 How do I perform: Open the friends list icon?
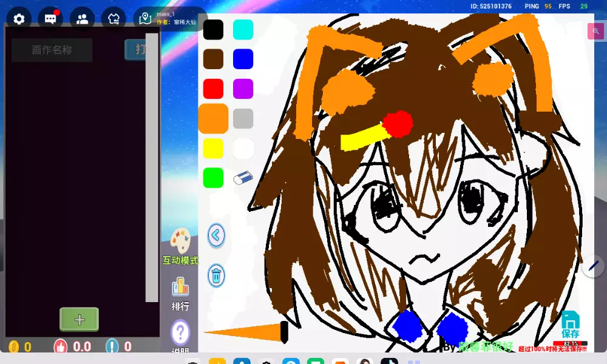(82, 19)
